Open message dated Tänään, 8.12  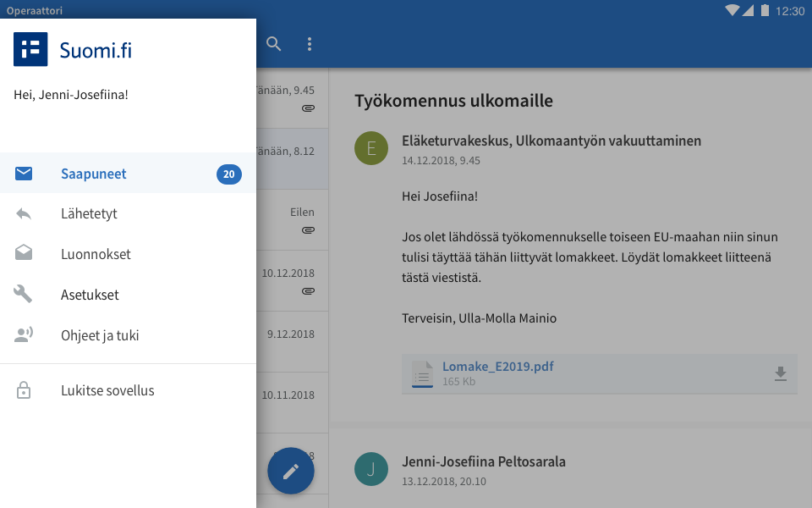293,158
